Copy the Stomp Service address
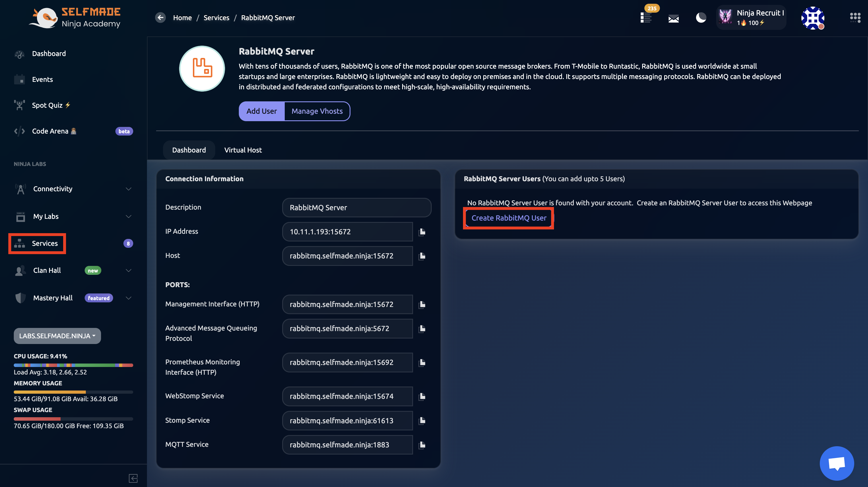868x487 pixels. (422, 421)
